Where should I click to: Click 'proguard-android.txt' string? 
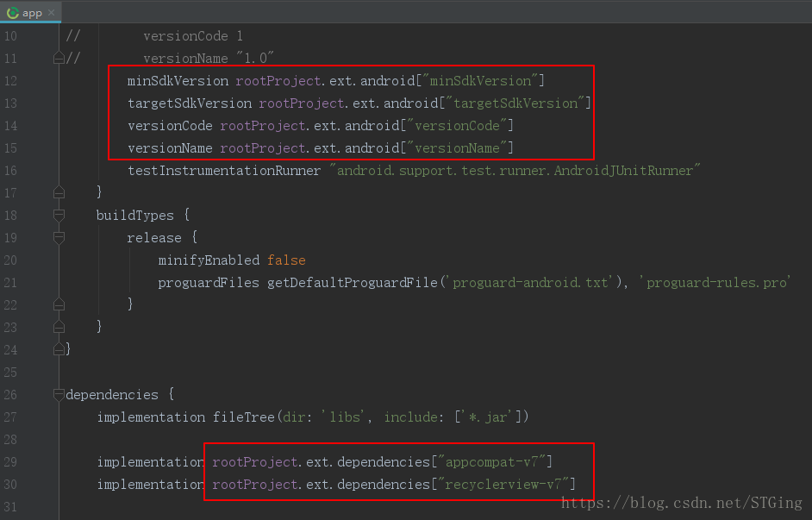[530, 282]
